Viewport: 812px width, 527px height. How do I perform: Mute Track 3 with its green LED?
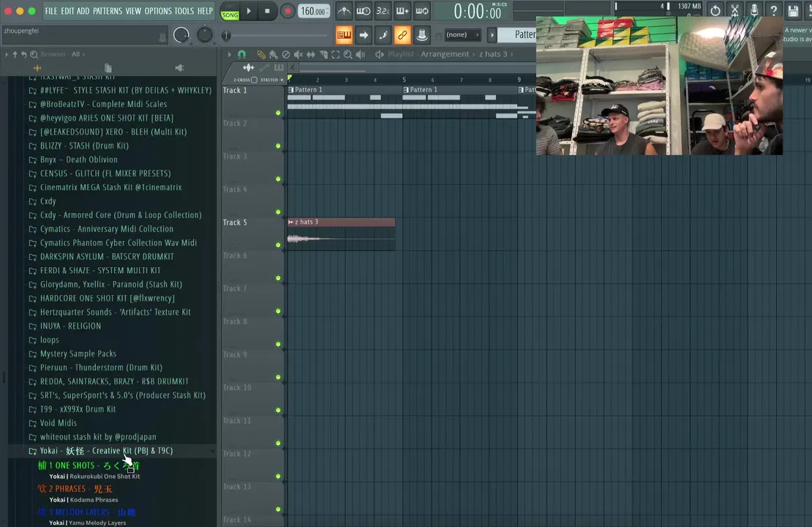point(278,179)
